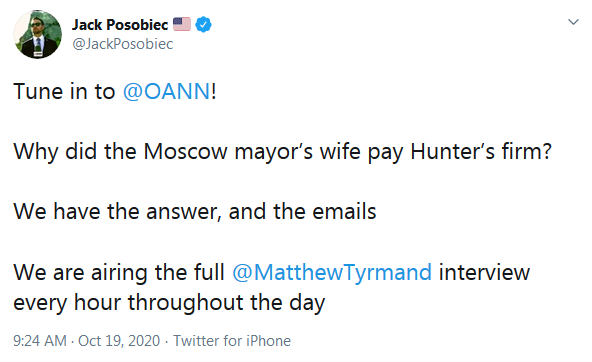Click the US flag emoji icon
Image resolution: width=592 pixels, height=362 pixels.
[182, 24]
